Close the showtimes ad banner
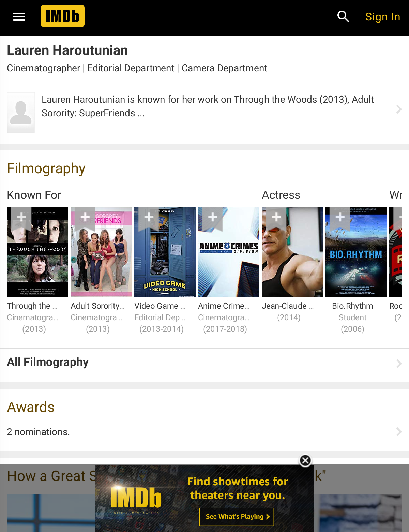The width and height of the screenshot is (409, 532). pyautogui.click(x=305, y=461)
